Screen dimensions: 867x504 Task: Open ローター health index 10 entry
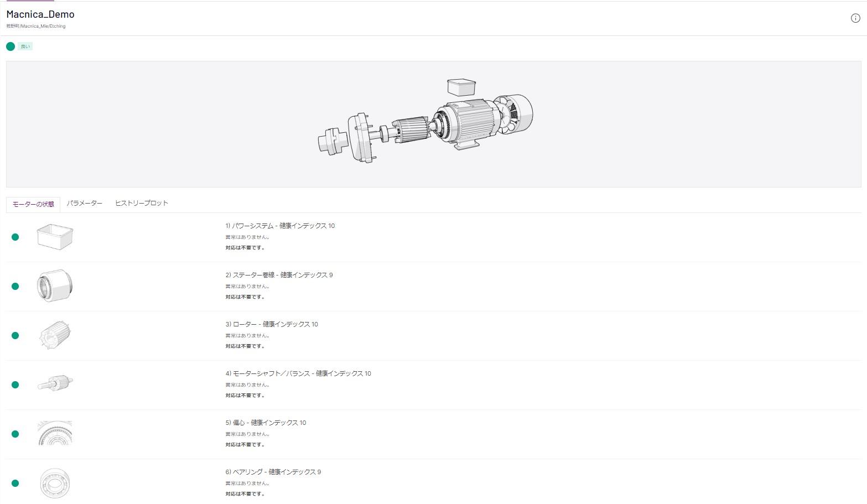tap(272, 324)
